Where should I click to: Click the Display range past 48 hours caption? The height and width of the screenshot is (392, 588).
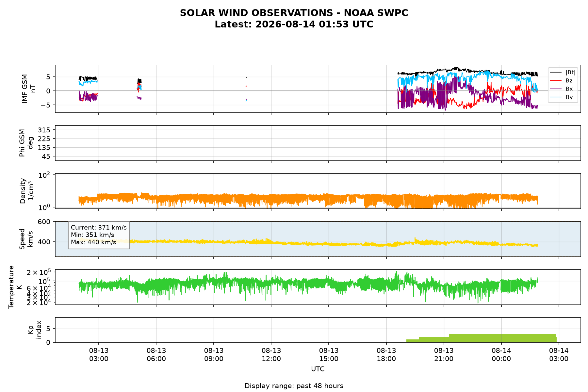click(x=294, y=386)
